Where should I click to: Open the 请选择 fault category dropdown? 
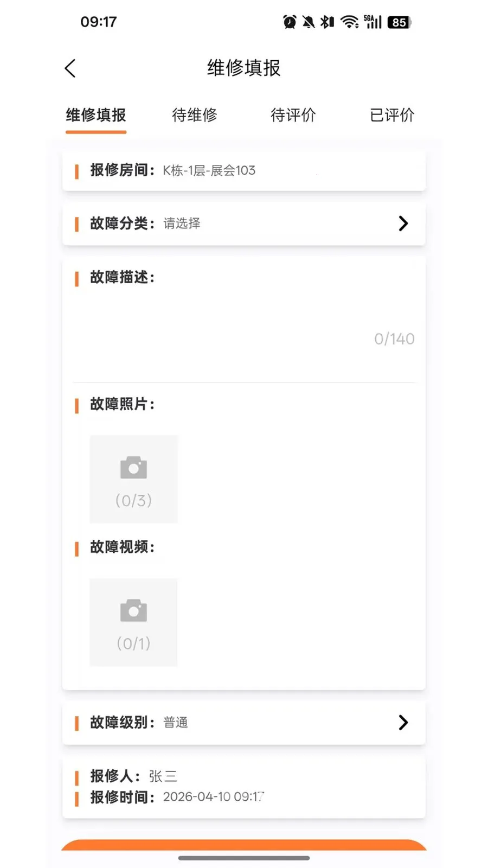[182, 224]
